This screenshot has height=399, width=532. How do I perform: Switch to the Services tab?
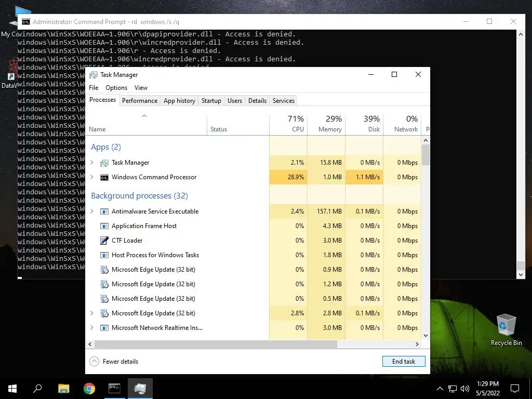284,101
